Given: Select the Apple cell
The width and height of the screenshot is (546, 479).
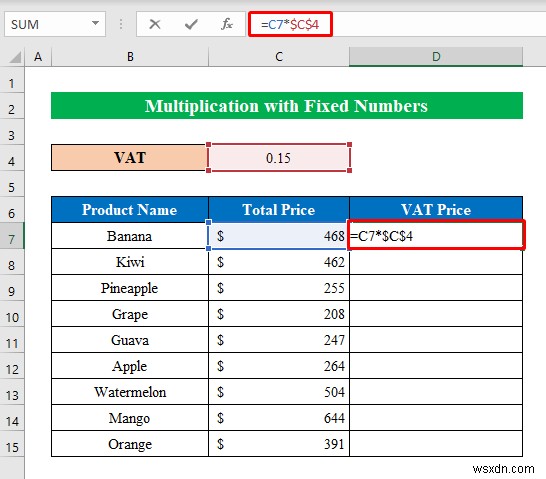Looking at the screenshot, I should [130, 366].
